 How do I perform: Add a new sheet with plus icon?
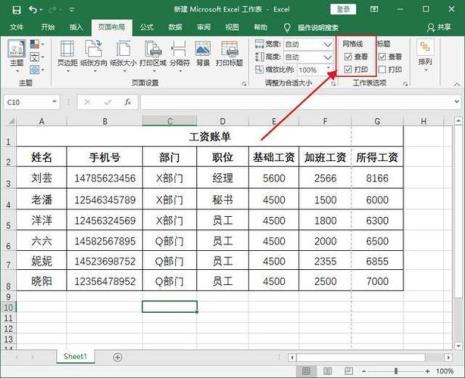point(117,357)
